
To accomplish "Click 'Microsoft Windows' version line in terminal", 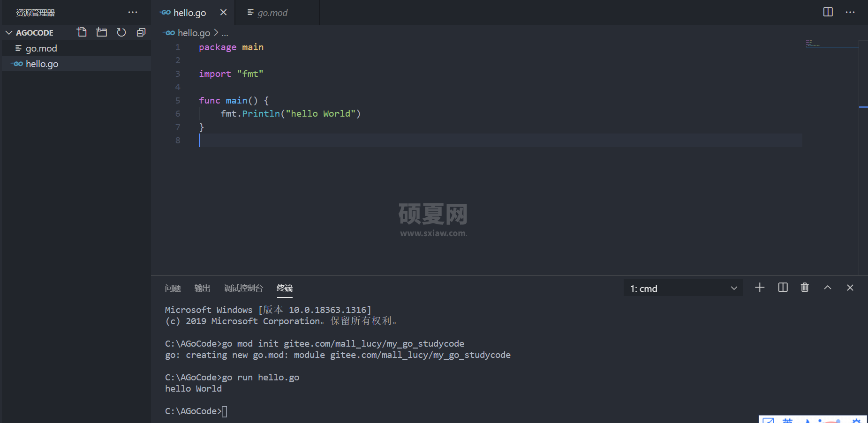I will pos(268,310).
